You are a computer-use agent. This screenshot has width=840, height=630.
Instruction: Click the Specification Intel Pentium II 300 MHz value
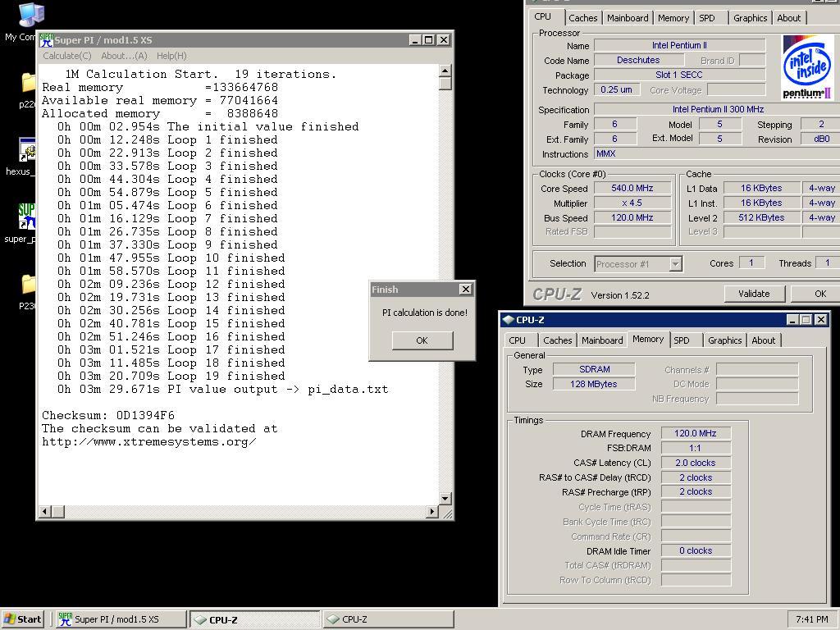point(718,109)
